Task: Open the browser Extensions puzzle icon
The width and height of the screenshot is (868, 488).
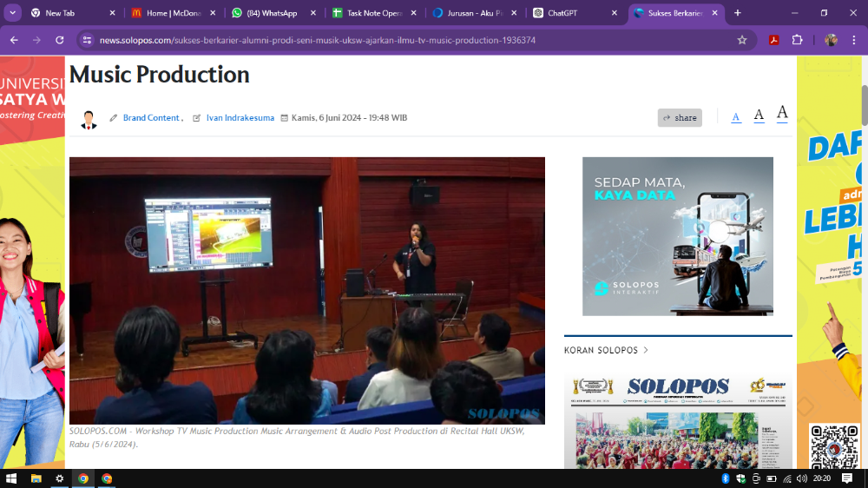Action: (797, 40)
